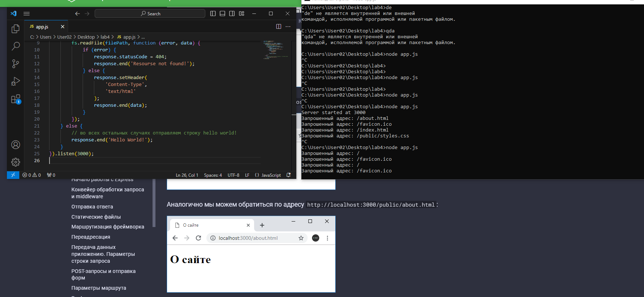The height and width of the screenshot is (297, 644).
Task: Open the Source Control view
Action: (x=15, y=64)
